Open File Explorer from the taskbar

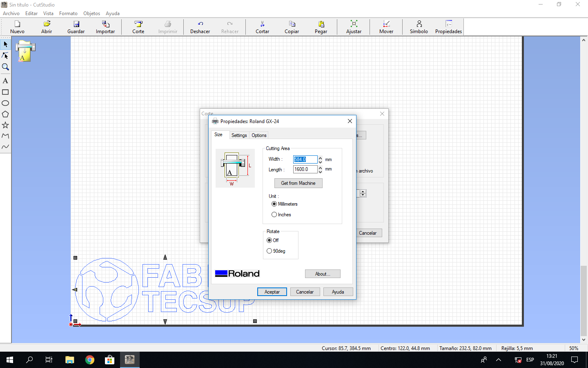point(70,360)
